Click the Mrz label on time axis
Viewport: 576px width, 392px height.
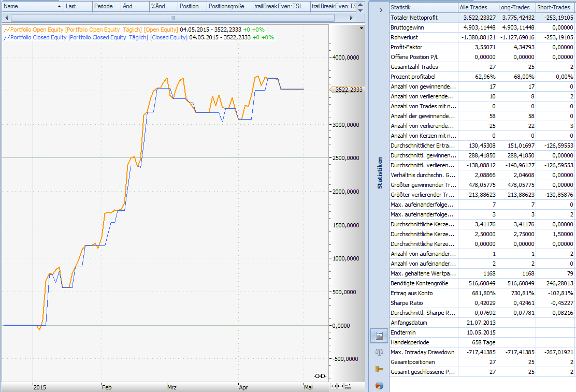coord(172,387)
